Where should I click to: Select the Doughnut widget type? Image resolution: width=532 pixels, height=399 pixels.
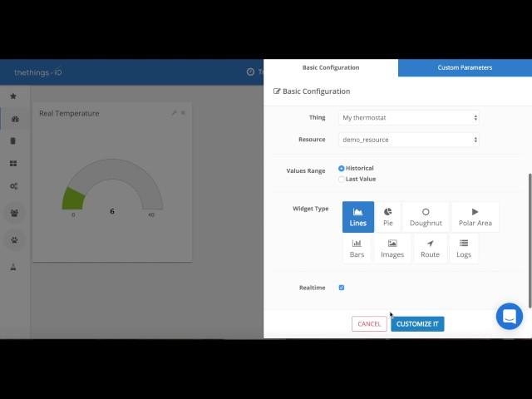pos(426,217)
